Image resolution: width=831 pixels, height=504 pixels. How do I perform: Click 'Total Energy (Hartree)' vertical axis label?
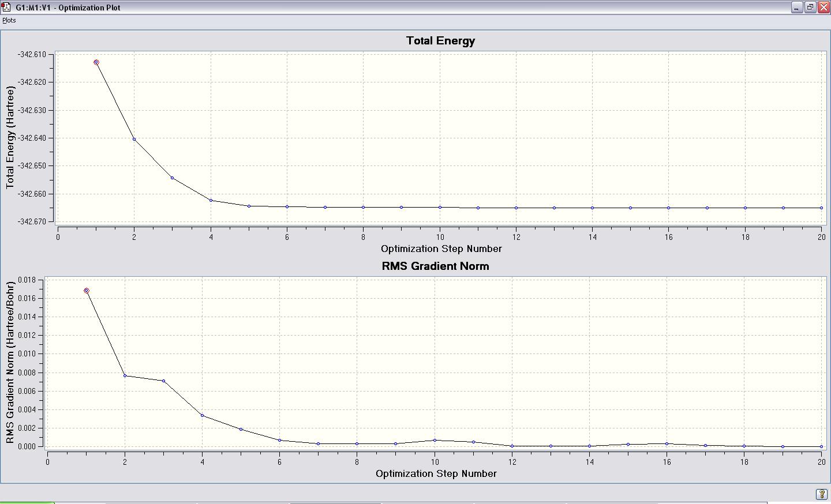pos(10,137)
